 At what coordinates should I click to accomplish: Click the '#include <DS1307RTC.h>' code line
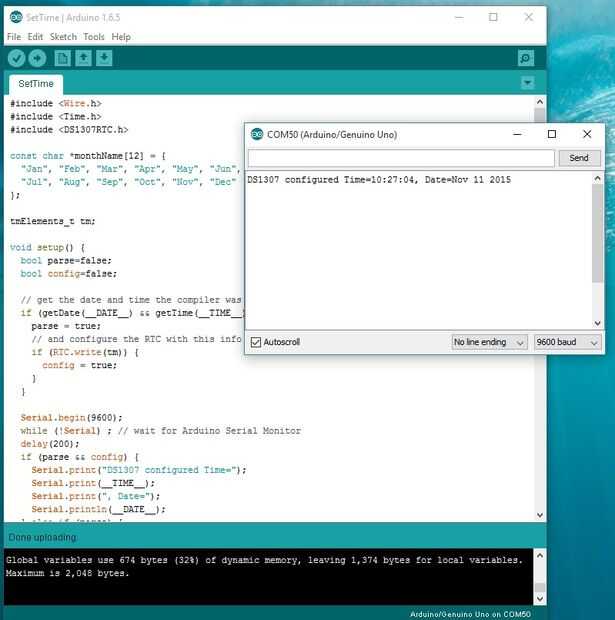tap(69, 130)
